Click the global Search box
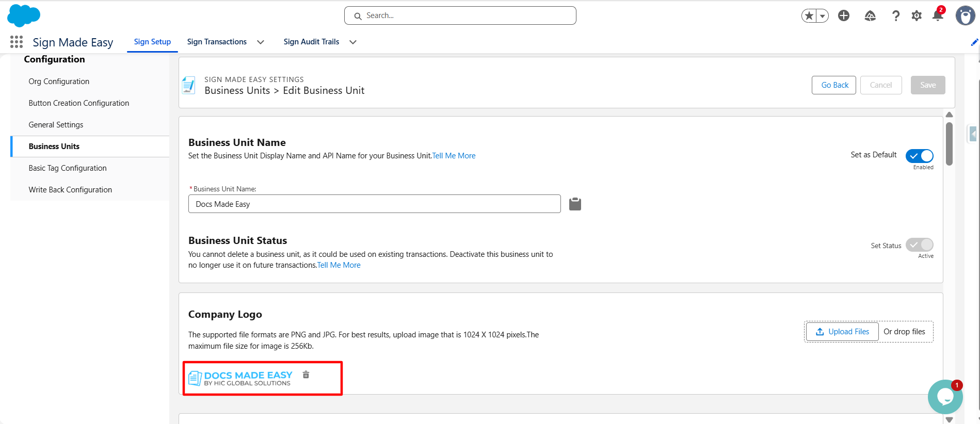The height and width of the screenshot is (424, 980). (x=460, y=15)
